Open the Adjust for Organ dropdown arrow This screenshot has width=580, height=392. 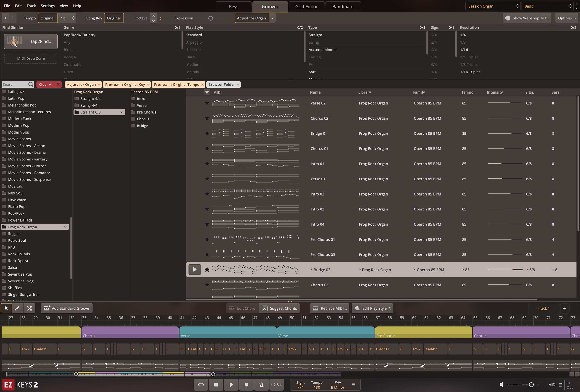pos(272,18)
